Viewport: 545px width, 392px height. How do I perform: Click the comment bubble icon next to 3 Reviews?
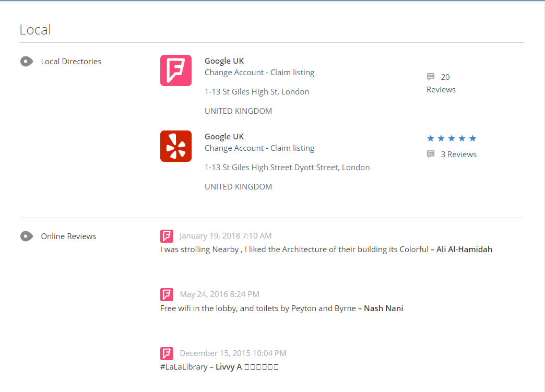tap(431, 154)
